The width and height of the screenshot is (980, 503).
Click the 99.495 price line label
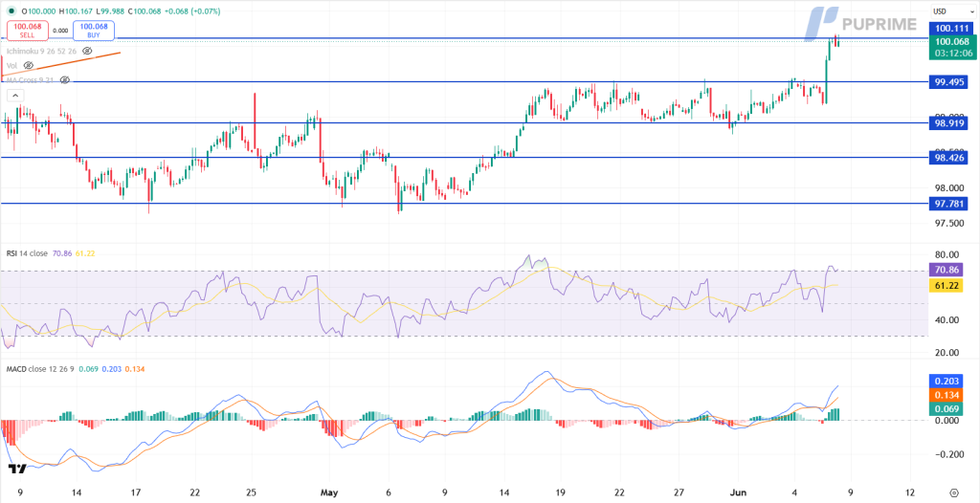click(x=948, y=82)
